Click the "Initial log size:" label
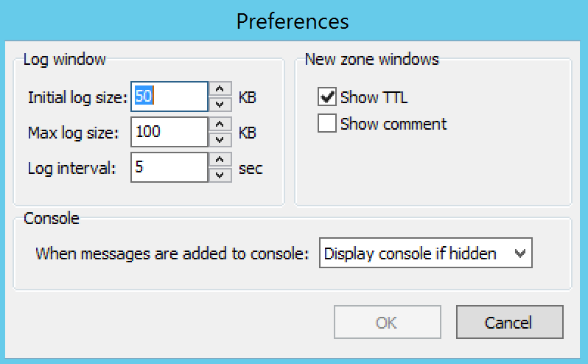This screenshot has width=588, height=364. (78, 97)
